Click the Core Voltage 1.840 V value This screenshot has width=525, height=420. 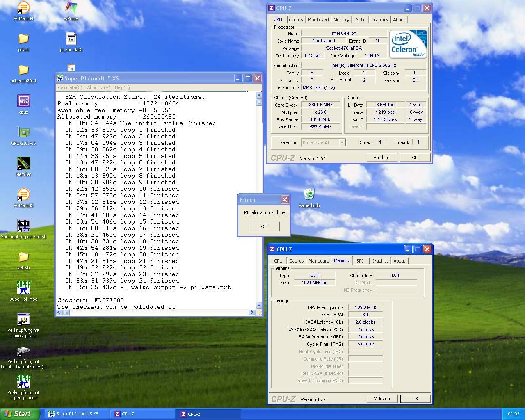click(372, 55)
